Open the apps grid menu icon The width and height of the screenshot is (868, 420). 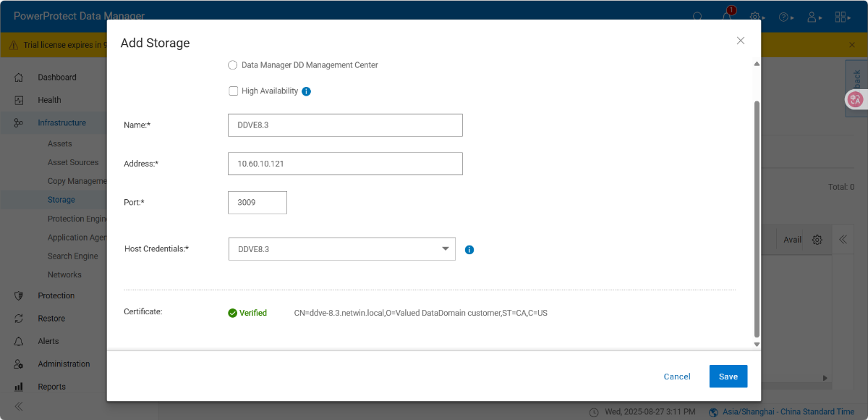(x=843, y=17)
